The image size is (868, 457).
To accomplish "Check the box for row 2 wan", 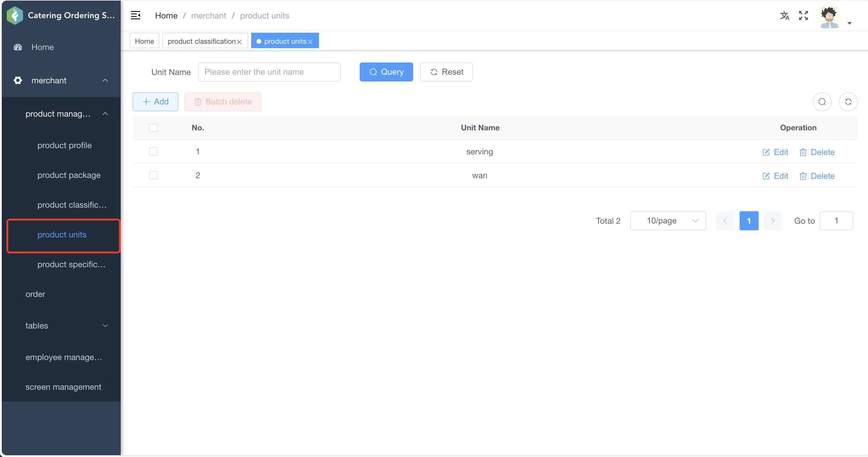I will pyautogui.click(x=153, y=175).
